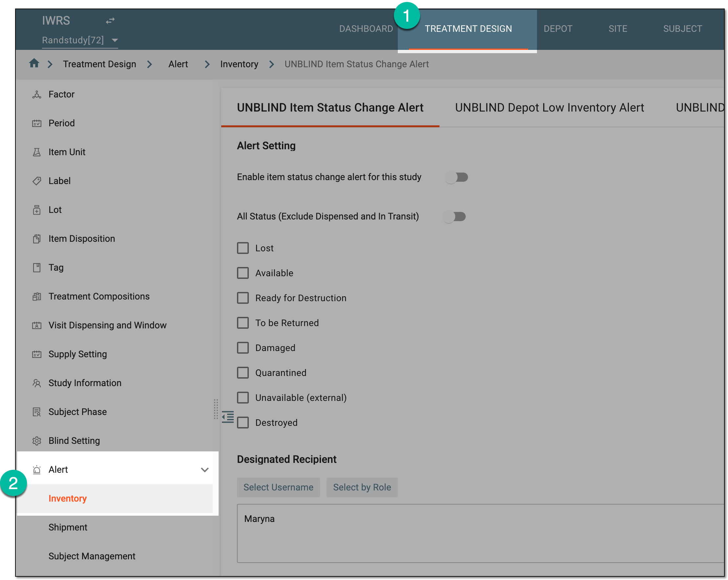Image resolution: width=728 pixels, height=580 pixels.
Task: Collapse the sidebar using the indent icon
Action: coord(228,417)
